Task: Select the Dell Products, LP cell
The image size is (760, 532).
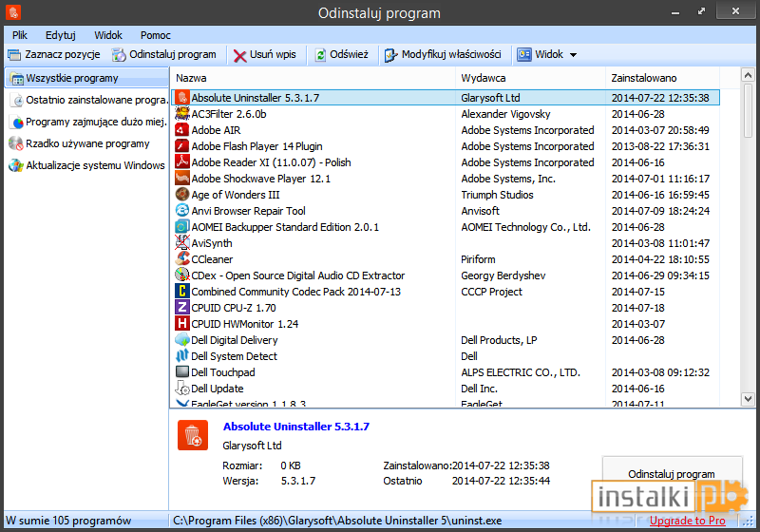Action: click(499, 340)
